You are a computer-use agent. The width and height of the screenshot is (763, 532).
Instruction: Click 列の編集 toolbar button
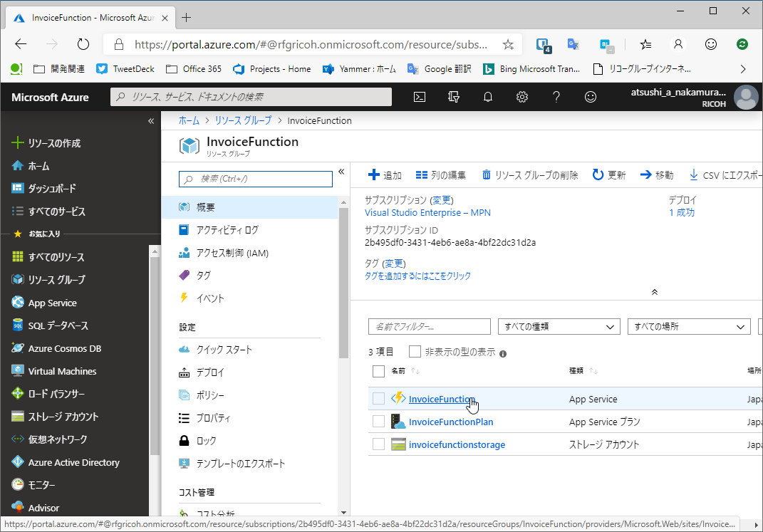click(441, 175)
